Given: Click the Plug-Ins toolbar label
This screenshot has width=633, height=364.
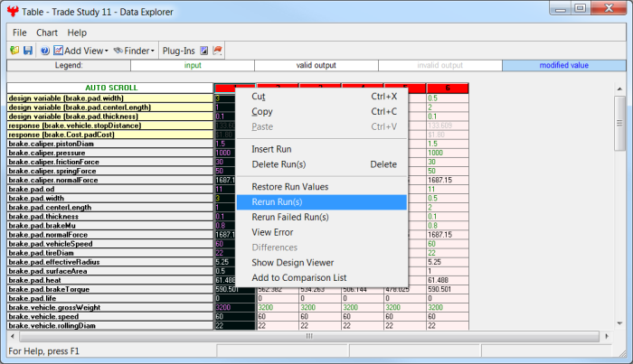Looking at the screenshot, I should coord(178,51).
